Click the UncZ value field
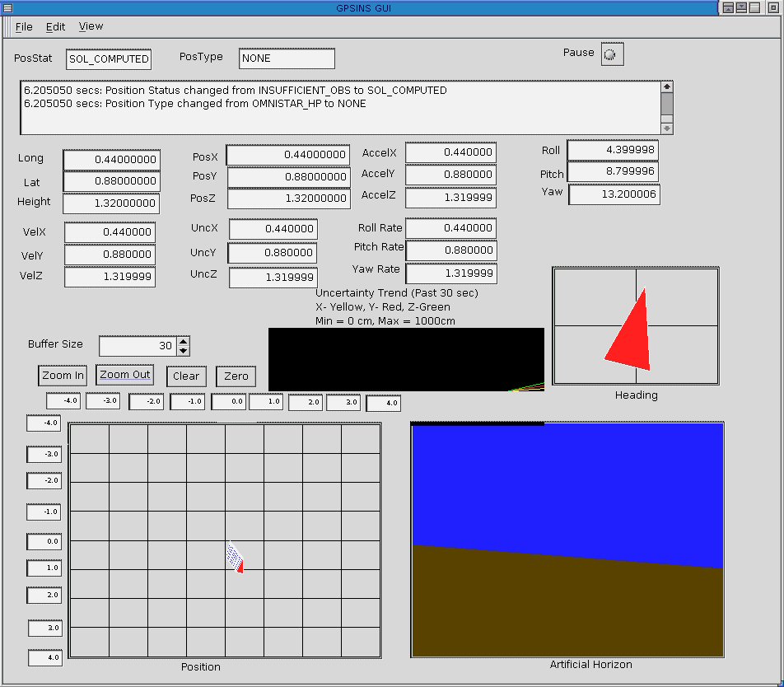Screen dimensions: 784x687 click(273, 277)
